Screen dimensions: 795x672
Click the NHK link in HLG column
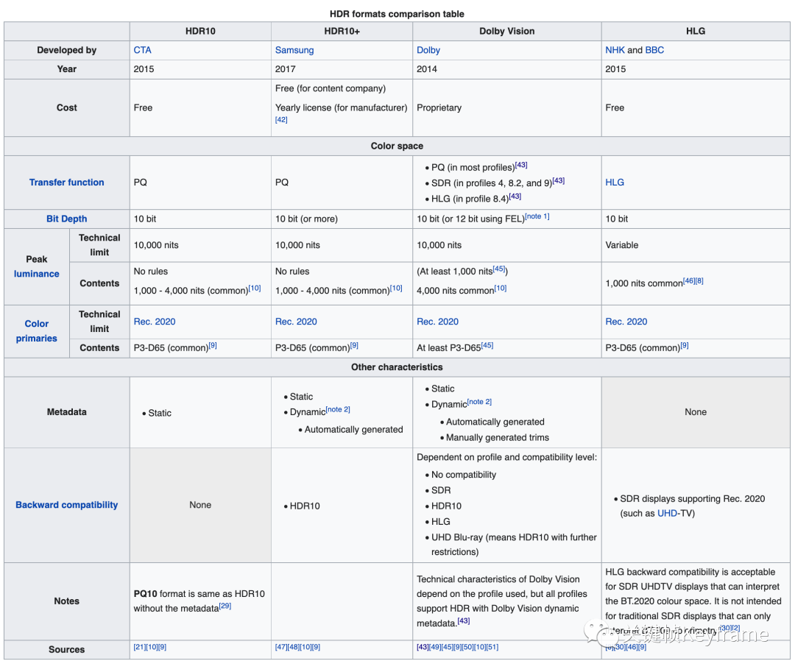pyautogui.click(x=615, y=50)
